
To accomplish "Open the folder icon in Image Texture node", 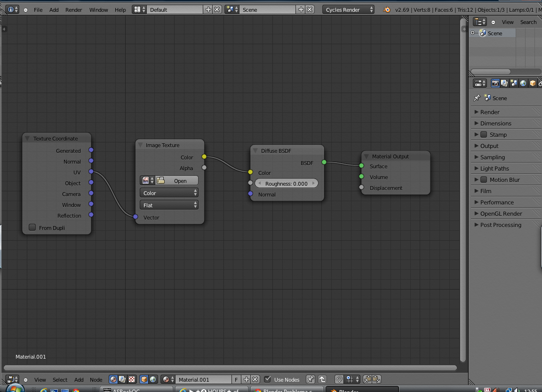I will (161, 180).
